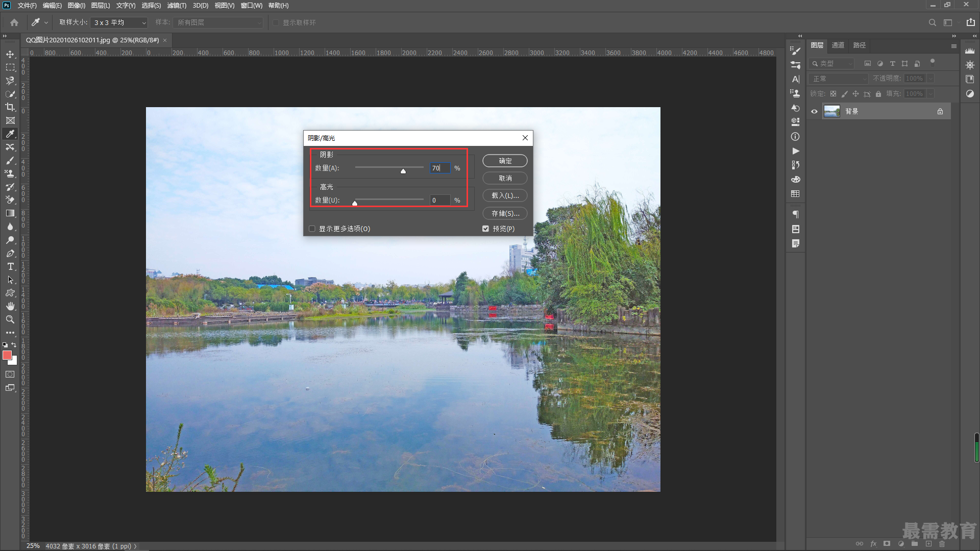This screenshot has height=551, width=980.
Task: Toggle lock transparent pixels icon
Action: pos(833,94)
